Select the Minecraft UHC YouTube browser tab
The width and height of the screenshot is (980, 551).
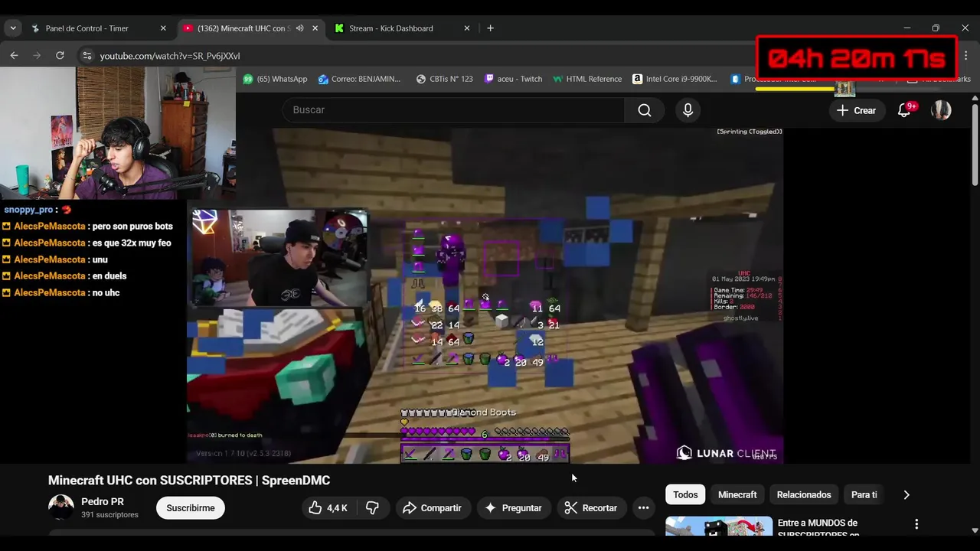243,28
